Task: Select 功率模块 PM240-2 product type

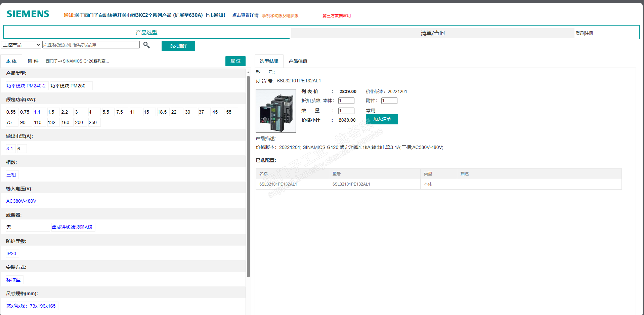Action: click(26, 86)
